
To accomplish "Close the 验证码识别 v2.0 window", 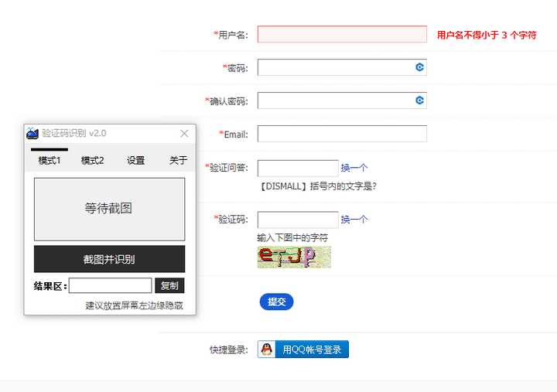I will [x=184, y=134].
